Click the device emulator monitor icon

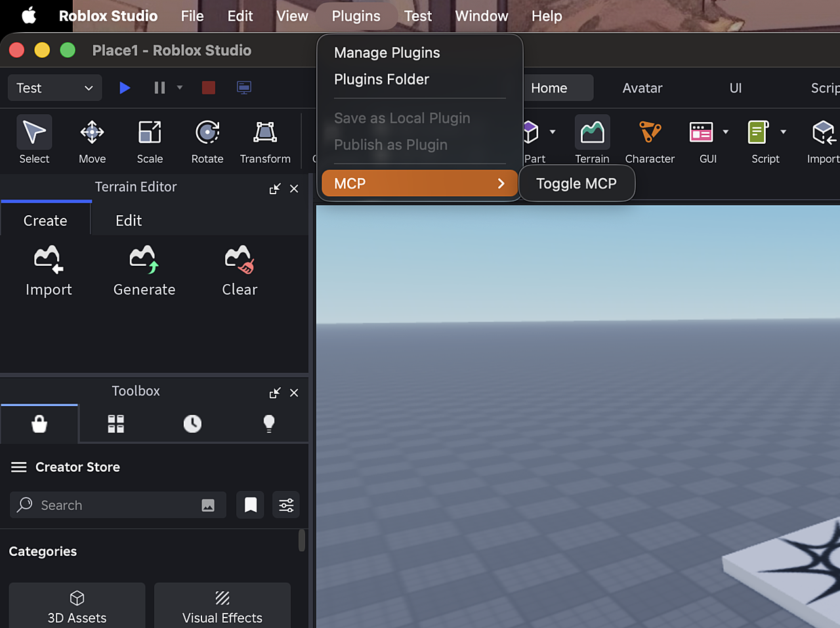[x=244, y=87]
